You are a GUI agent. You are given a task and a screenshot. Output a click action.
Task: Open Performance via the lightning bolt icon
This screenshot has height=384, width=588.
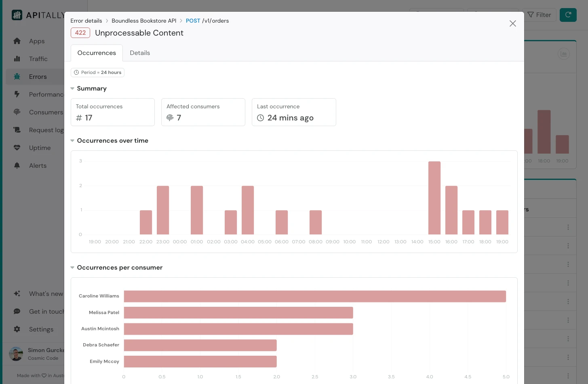point(17,95)
